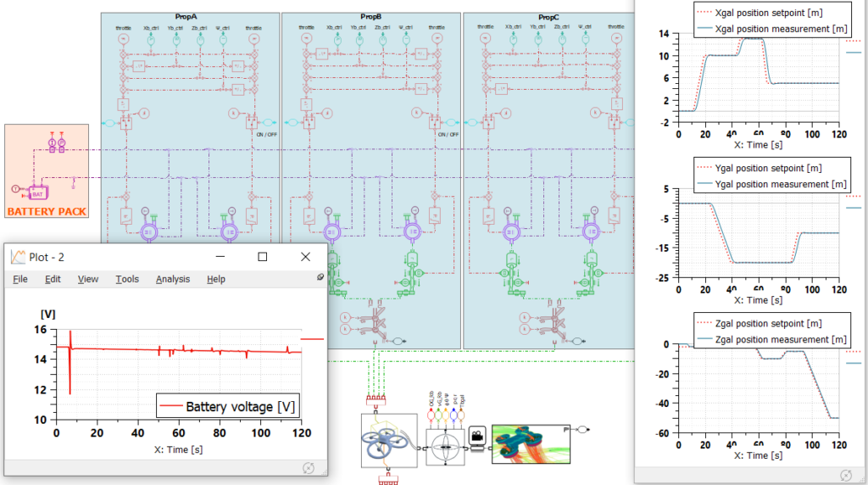
Task: Select the output port beside animation block
Action: tap(582, 429)
